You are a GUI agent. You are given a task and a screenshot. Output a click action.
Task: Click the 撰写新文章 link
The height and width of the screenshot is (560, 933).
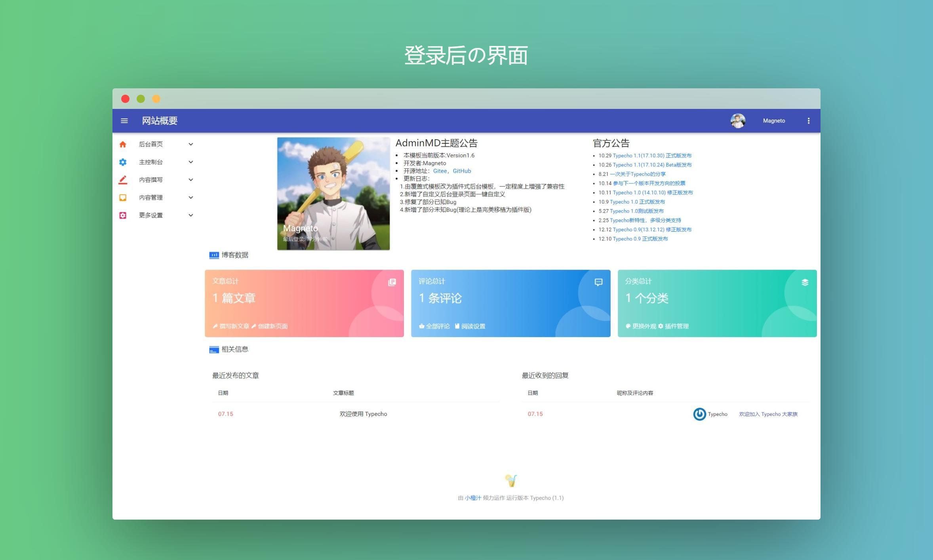click(x=234, y=326)
